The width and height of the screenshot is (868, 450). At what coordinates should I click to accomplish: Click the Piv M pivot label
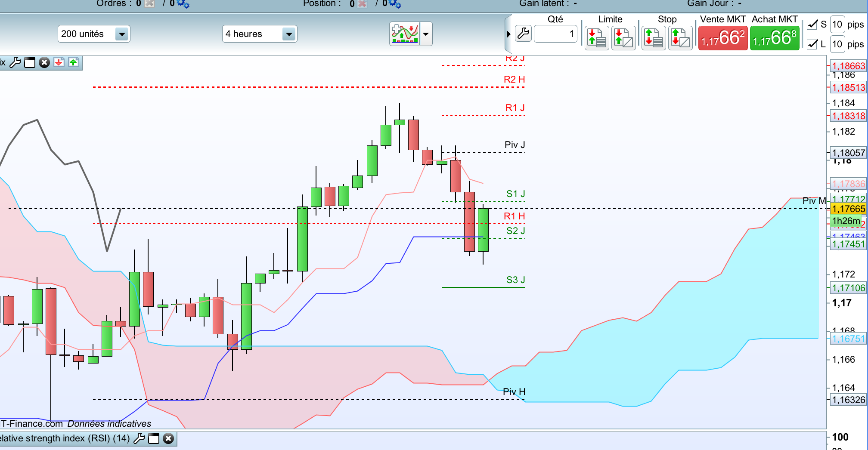815,201
